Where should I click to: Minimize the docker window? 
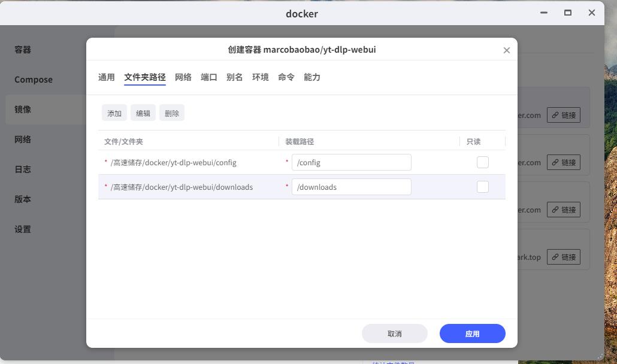(x=544, y=13)
